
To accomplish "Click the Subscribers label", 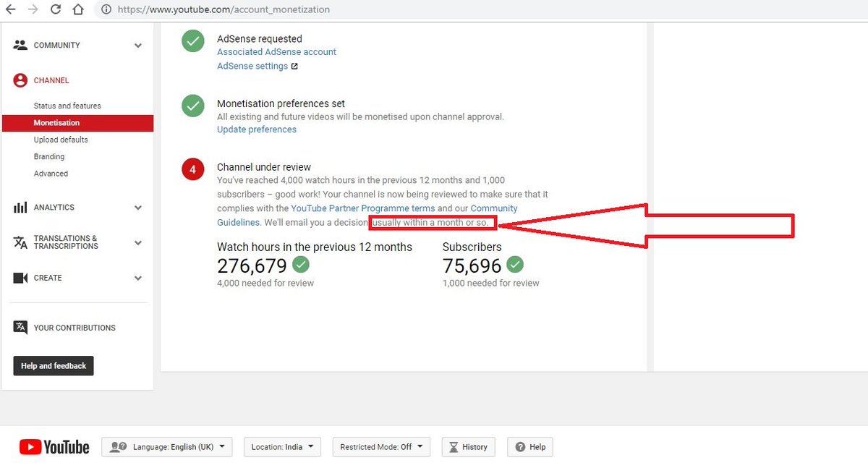I will point(472,247).
